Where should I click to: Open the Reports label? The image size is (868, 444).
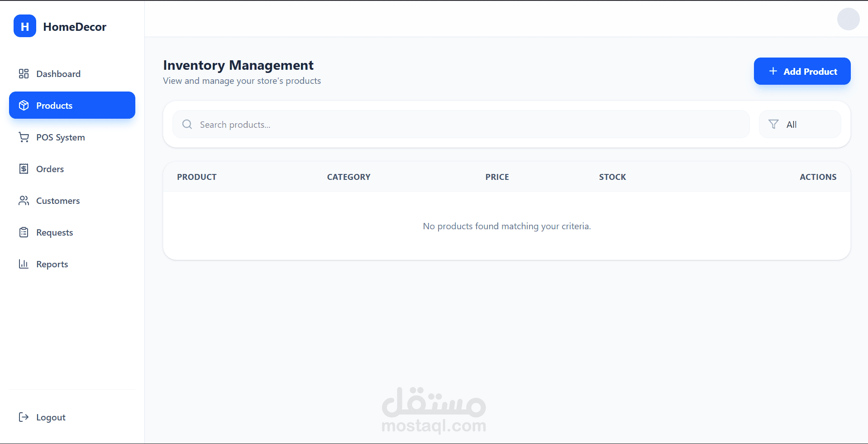[x=52, y=264]
